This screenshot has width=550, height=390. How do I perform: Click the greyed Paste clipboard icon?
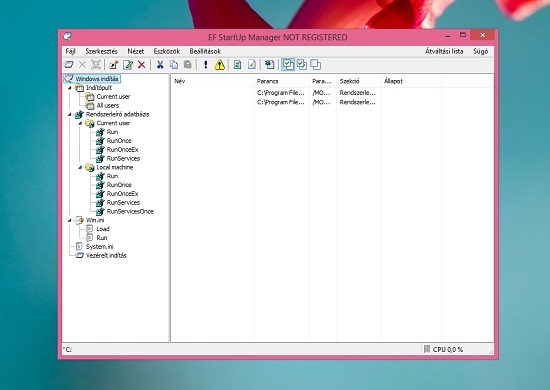coord(188,65)
